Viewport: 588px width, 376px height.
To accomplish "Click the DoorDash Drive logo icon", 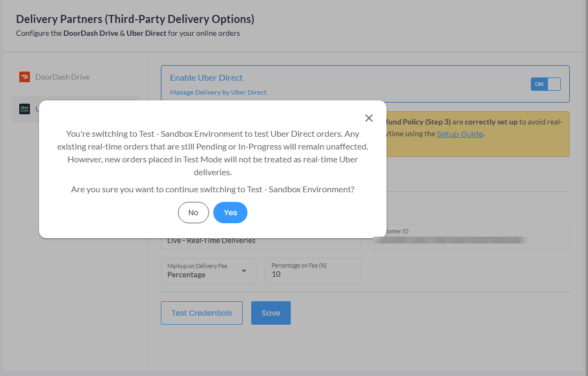I will pyautogui.click(x=25, y=77).
